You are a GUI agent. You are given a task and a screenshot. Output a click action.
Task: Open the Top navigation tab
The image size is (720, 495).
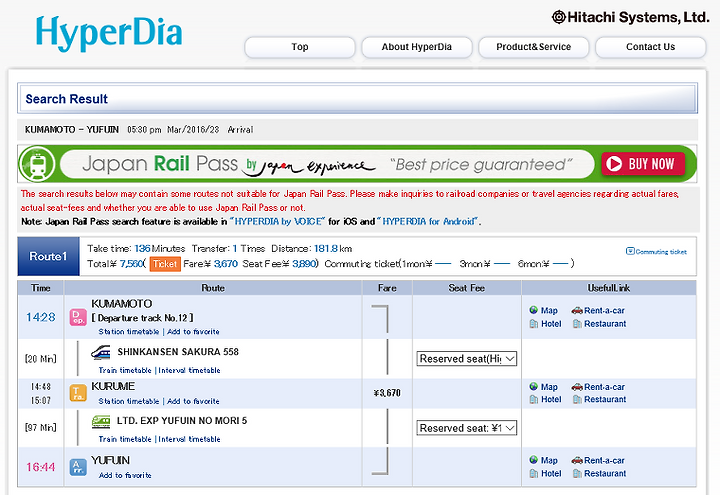[x=300, y=47]
